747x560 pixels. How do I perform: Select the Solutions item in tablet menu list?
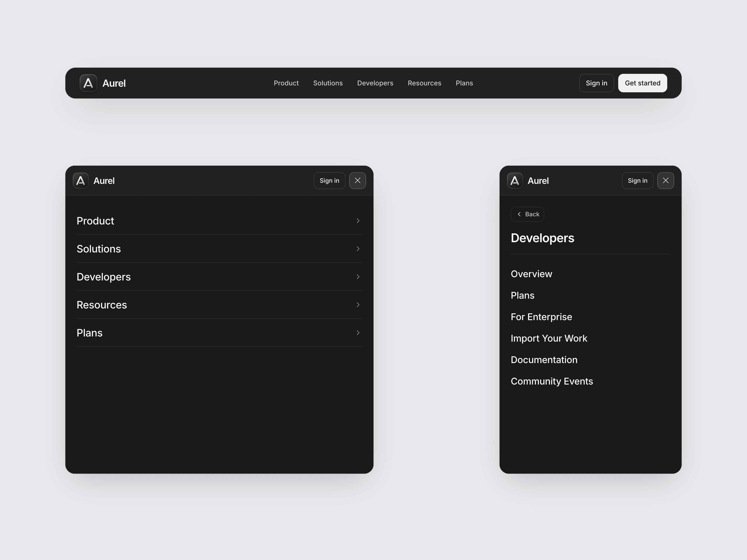tap(219, 249)
